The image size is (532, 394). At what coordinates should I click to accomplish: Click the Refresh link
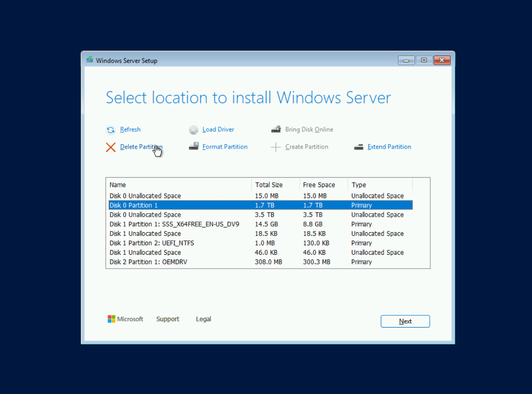coord(130,130)
